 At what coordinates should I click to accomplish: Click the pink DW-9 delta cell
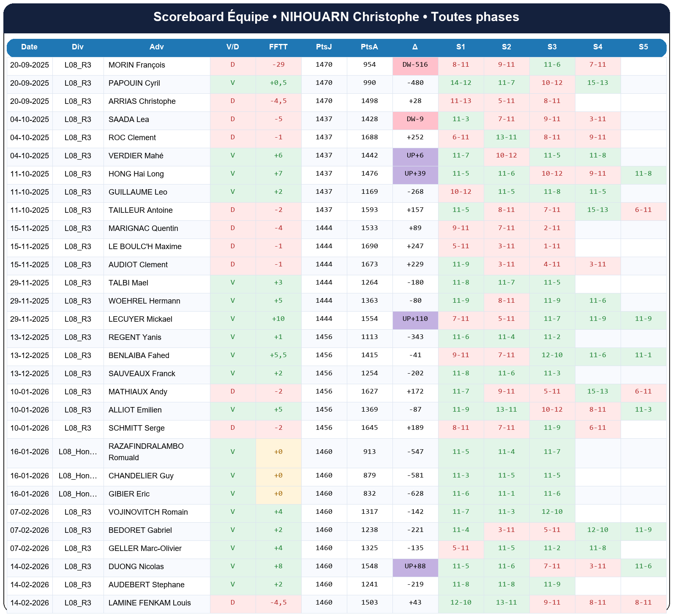point(415,119)
